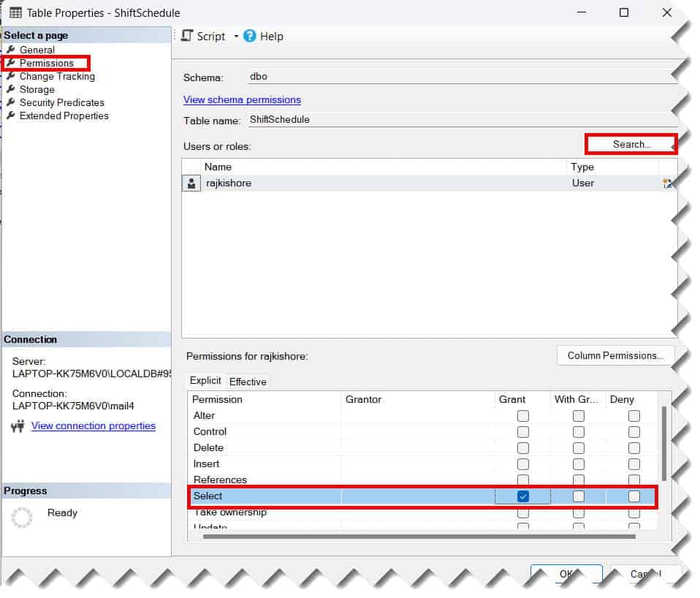Click the Column Permissions... button
700x598 pixels.
(615, 356)
